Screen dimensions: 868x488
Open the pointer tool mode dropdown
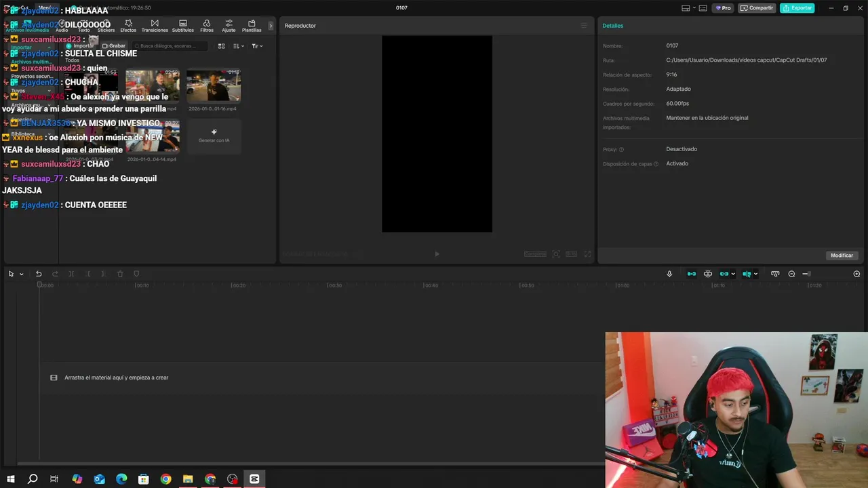point(22,274)
